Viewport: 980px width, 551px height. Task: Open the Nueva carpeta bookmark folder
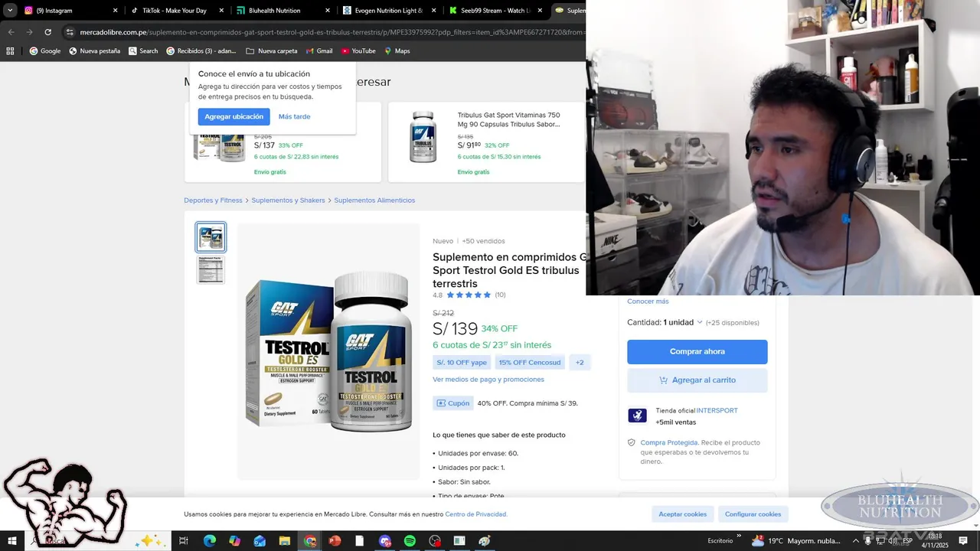(272, 51)
